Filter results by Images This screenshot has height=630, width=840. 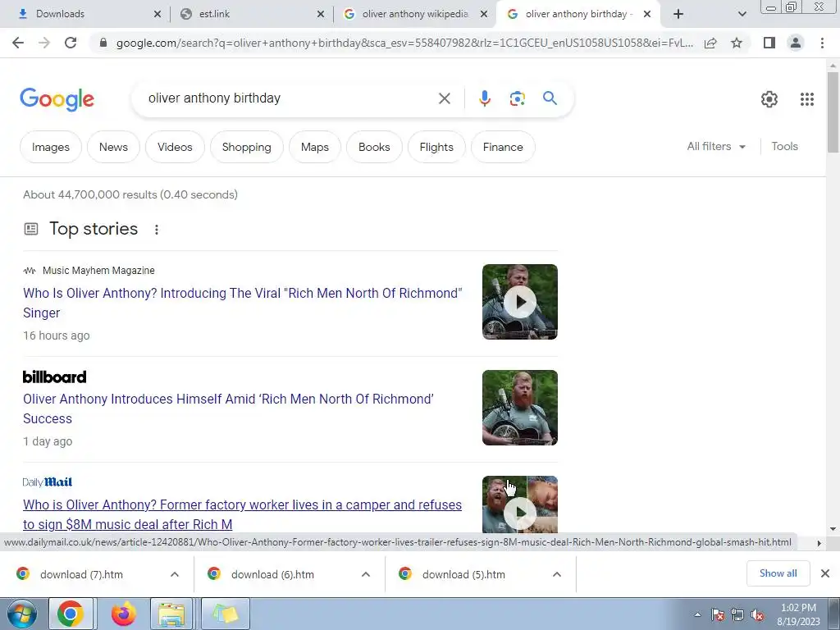tap(51, 147)
